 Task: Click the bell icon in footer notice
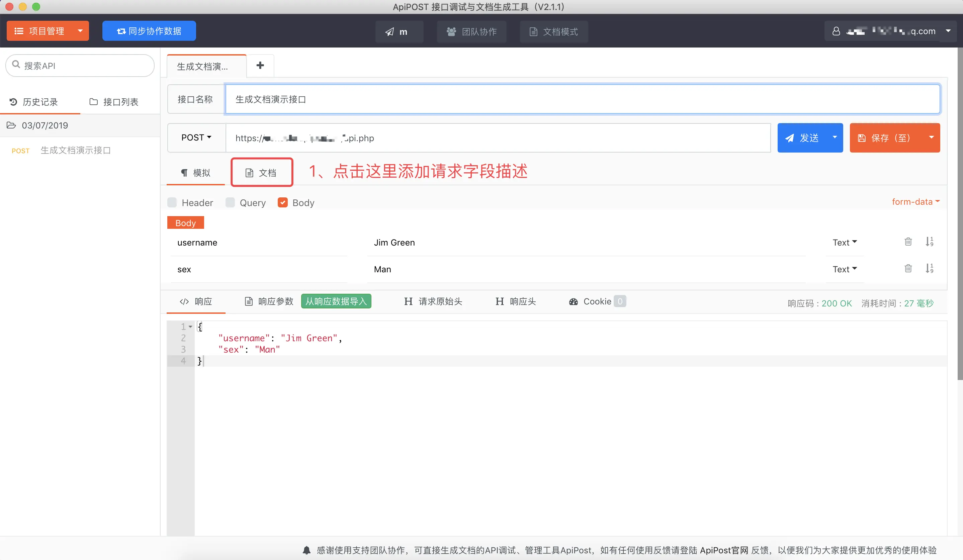[x=307, y=550]
